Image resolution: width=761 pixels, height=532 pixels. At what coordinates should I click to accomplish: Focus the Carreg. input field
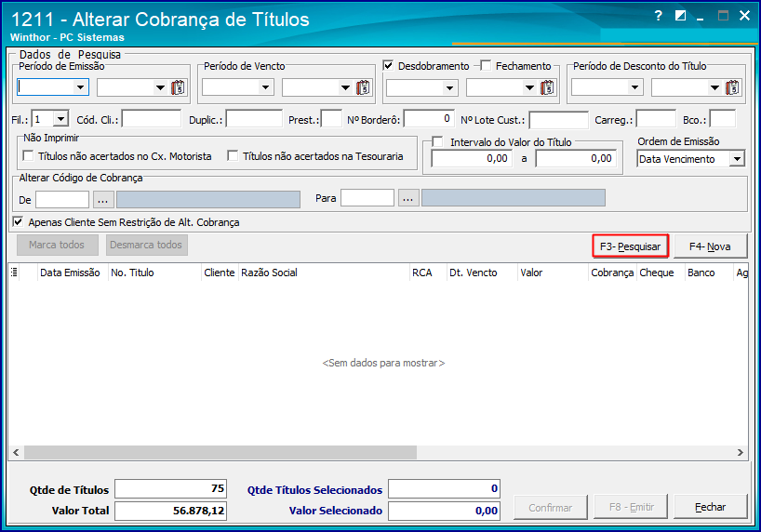point(656,119)
